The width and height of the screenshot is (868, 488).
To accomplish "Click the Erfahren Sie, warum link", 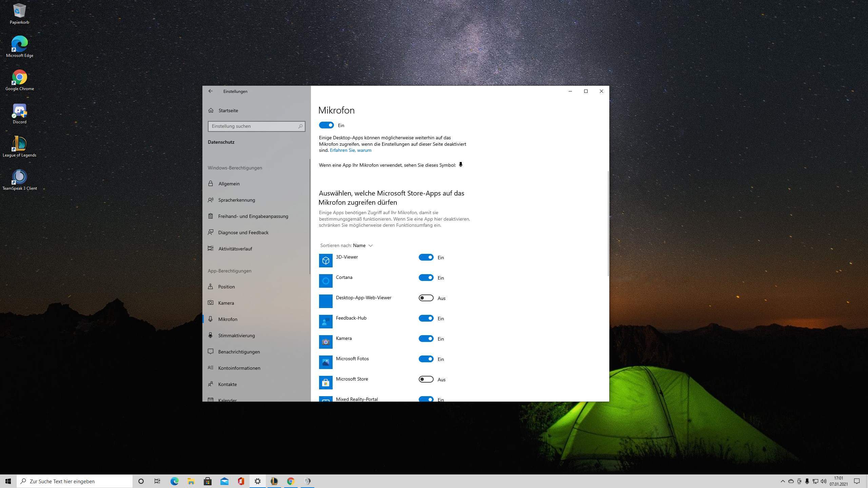I will click(x=350, y=150).
